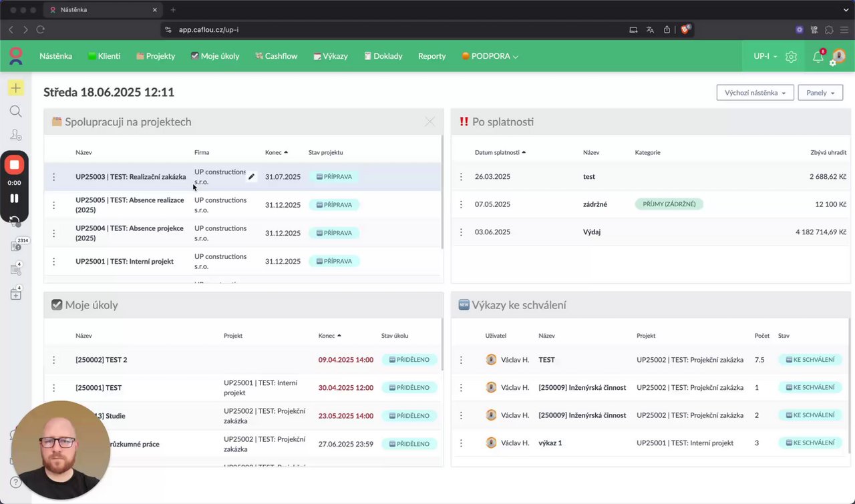This screenshot has height=504, width=855.
Task: Click the red stop recording button
Action: click(x=14, y=165)
